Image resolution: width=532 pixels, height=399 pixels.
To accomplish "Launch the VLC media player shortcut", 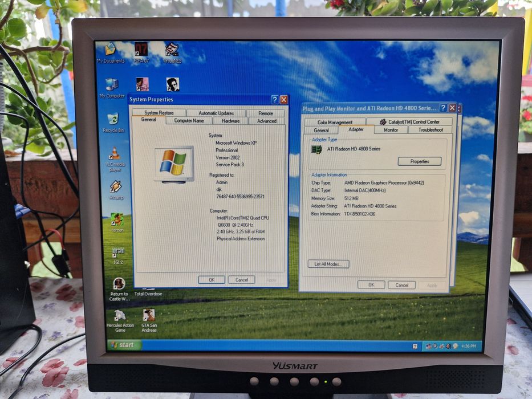I will click(x=115, y=160).
